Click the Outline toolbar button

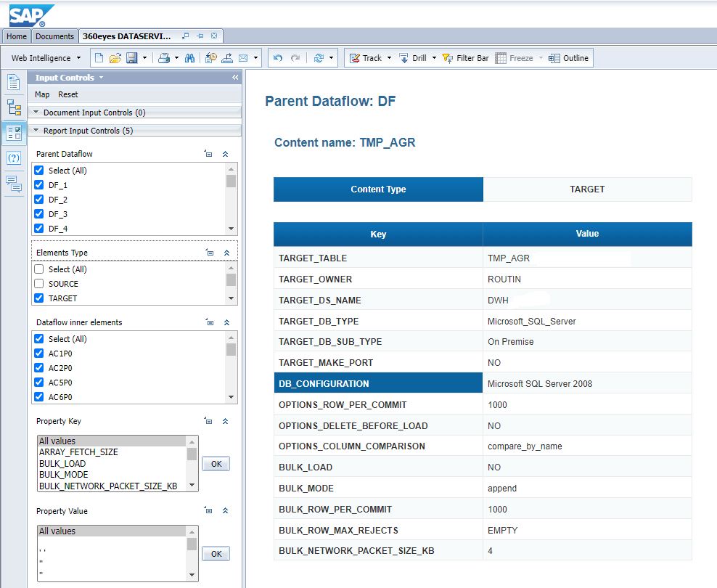pos(568,58)
